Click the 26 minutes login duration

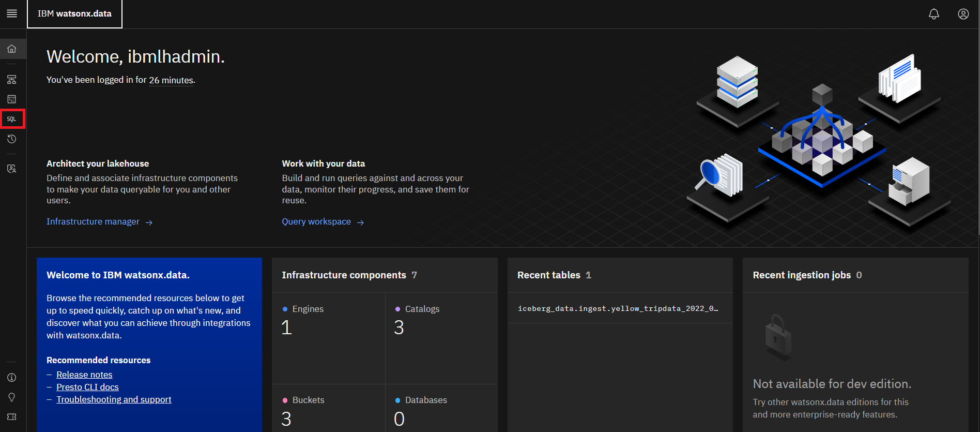point(171,80)
